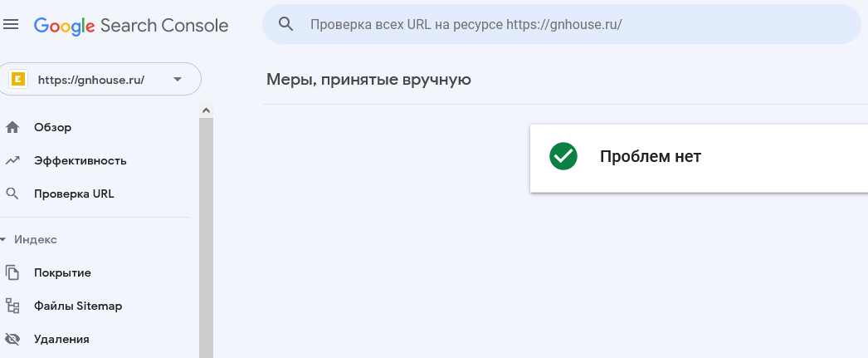Image resolution: width=868 pixels, height=358 pixels.
Task: Click the sidebar scrollbar up arrow
Action: 206,110
